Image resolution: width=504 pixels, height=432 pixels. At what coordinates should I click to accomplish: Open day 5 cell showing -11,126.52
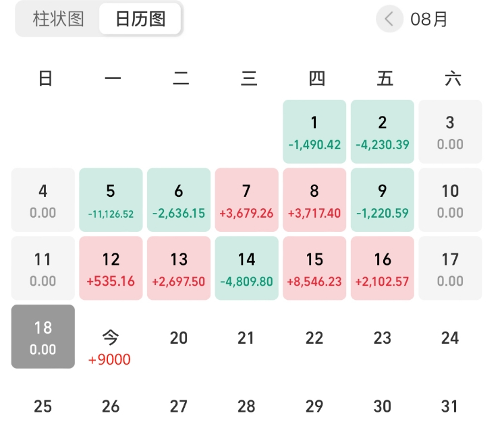click(x=111, y=199)
